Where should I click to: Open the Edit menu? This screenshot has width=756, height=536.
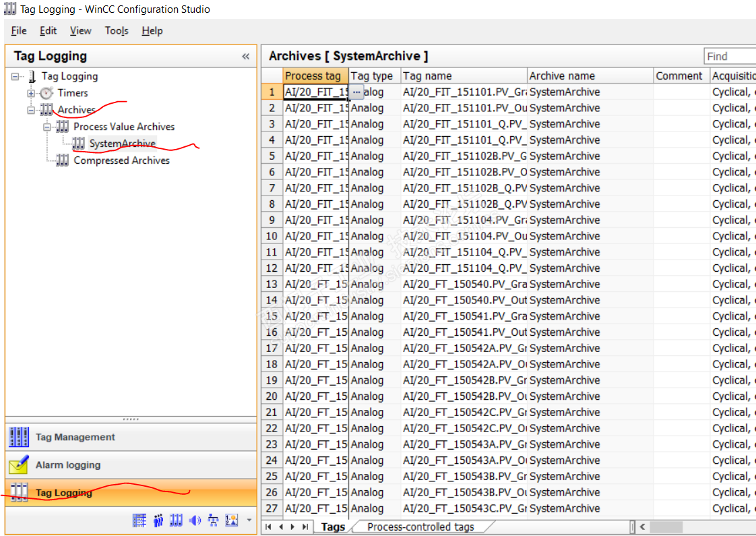[49, 31]
